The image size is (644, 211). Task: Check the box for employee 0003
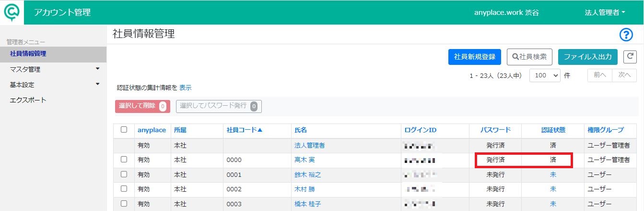[124, 204]
